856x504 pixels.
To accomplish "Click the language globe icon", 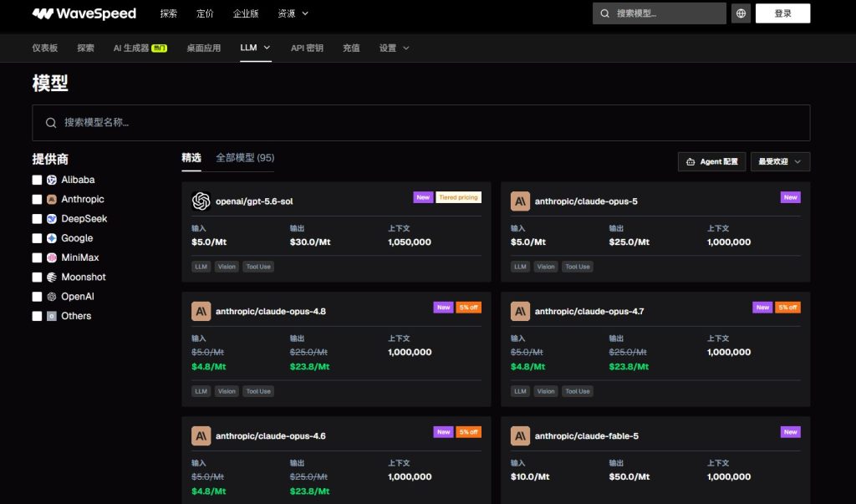I will [741, 13].
